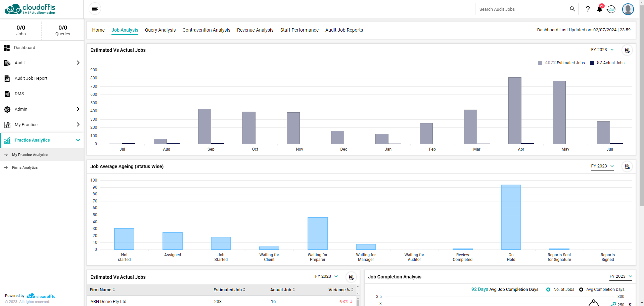Toggle Actual Jobs legend series
The height and width of the screenshot is (306, 644).
point(607,63)
